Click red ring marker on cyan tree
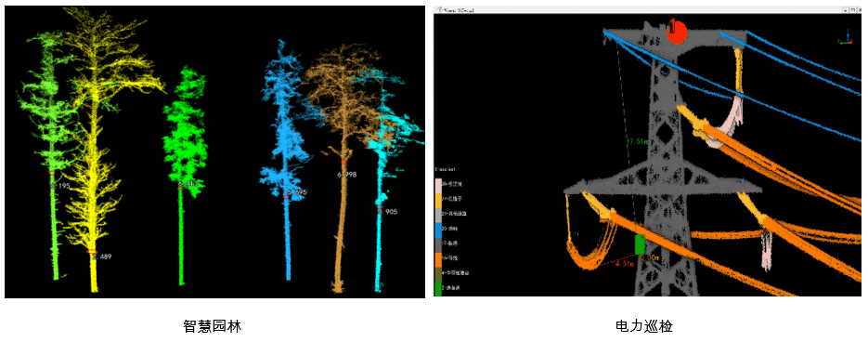Viewport: 868px width, 342px height. [381, 206]
